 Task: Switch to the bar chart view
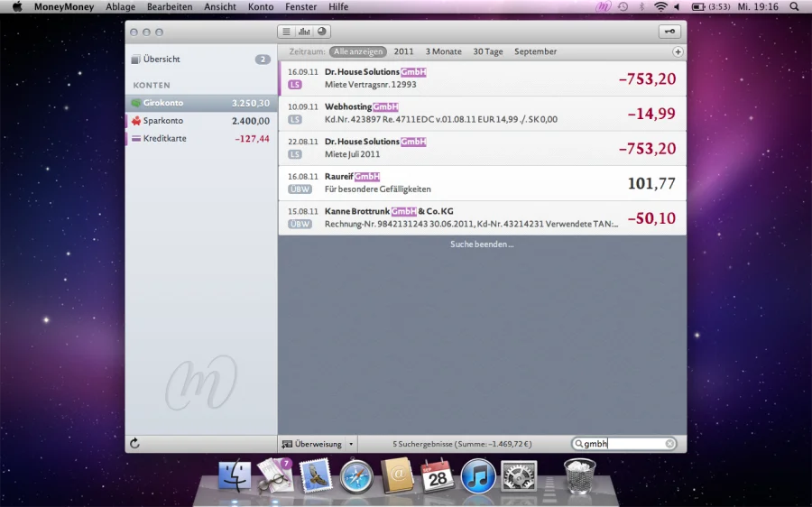304,32
